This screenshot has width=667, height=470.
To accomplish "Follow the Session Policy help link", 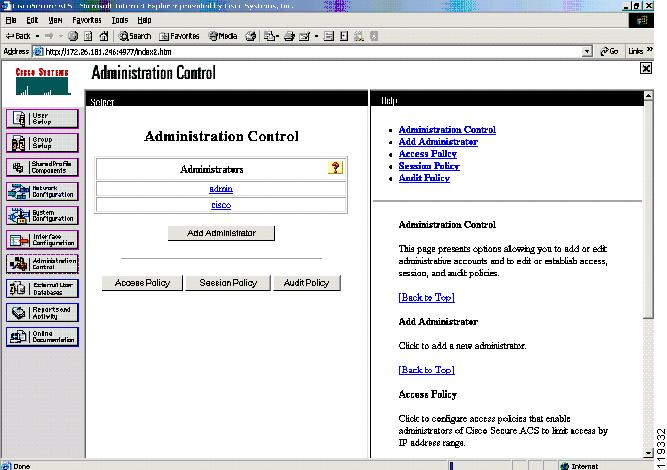I will pos(429,166).
